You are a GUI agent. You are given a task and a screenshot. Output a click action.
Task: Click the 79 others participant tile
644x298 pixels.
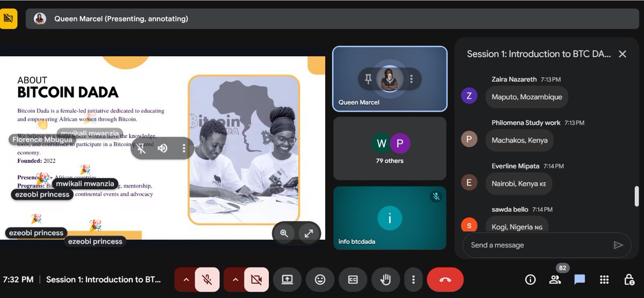click(x=390, y=148)
